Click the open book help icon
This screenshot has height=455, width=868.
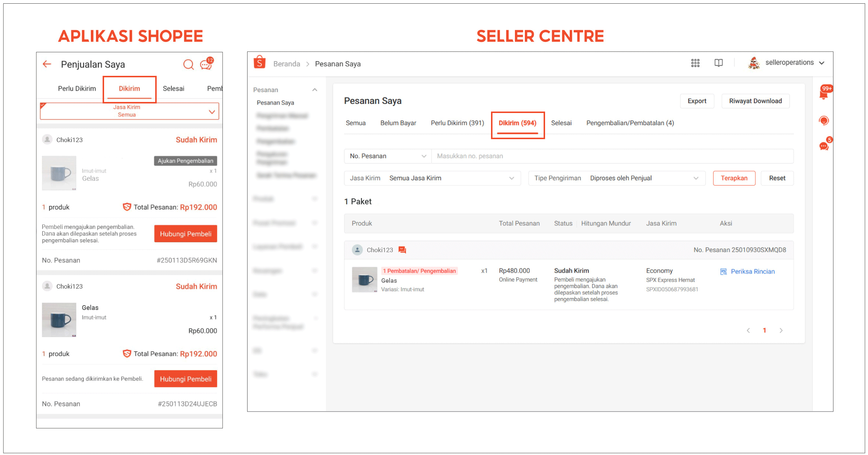tap(718, 63)
